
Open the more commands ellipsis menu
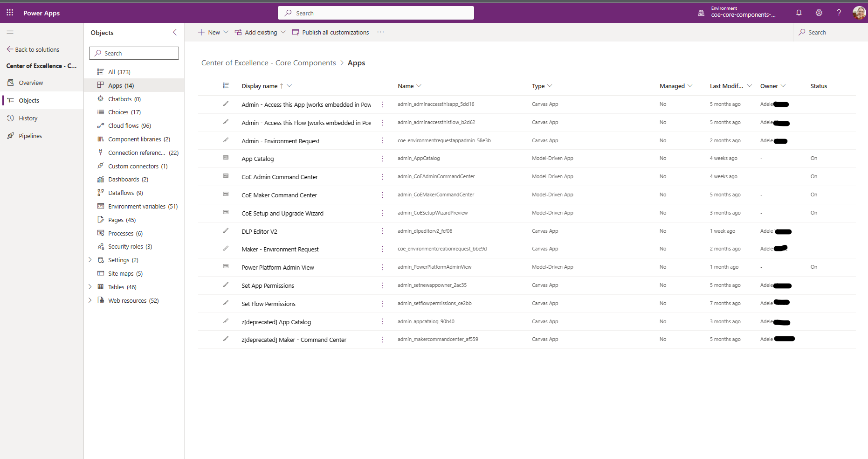click(380, 32)
